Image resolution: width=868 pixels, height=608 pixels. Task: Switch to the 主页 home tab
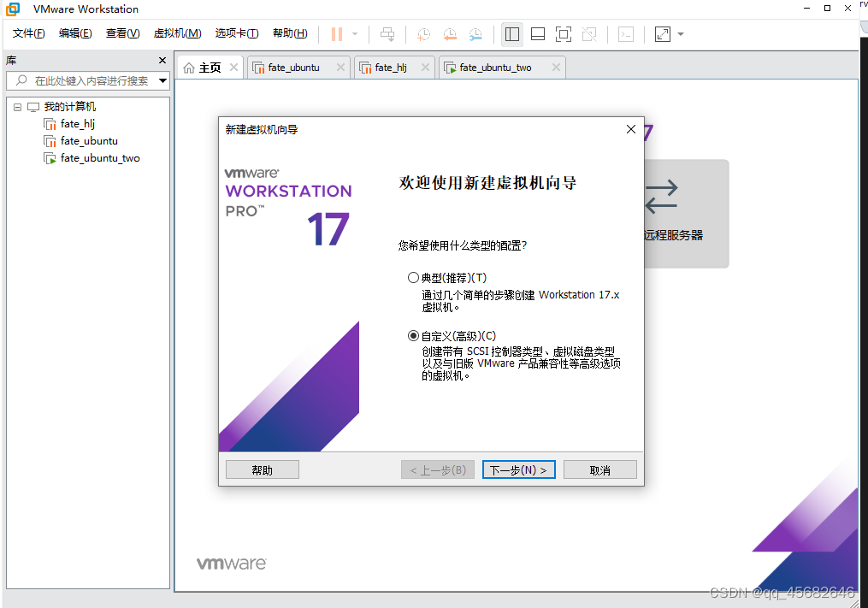tap(210, 68)
